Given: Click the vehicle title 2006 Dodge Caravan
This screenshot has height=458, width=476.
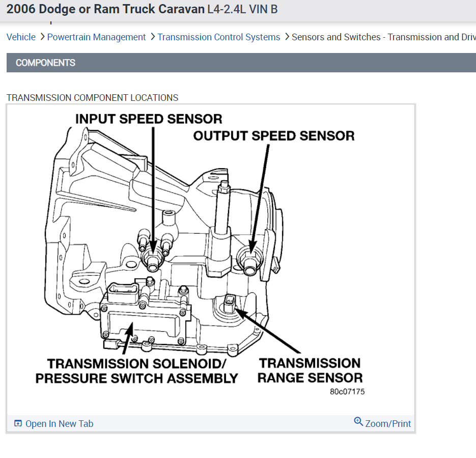Looking at the screenshot, I should tap(142, 9).
